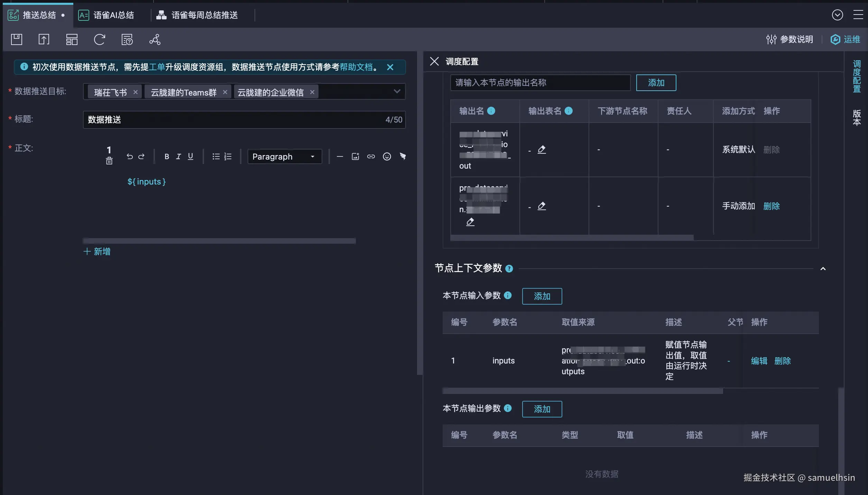Delete body section 1 with the trash icon
Viewport: 868px width, 495px height.
pyautogui.click(x=109, y=161)
